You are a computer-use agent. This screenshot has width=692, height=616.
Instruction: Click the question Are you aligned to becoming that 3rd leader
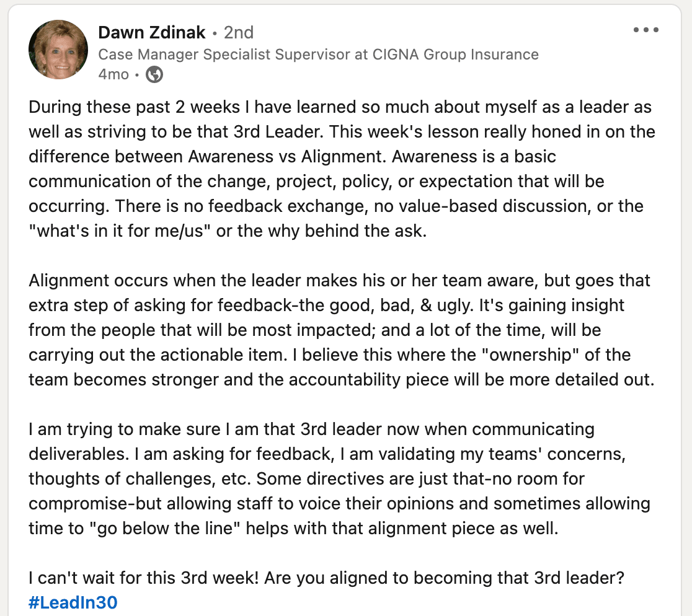tap(444, 578)
